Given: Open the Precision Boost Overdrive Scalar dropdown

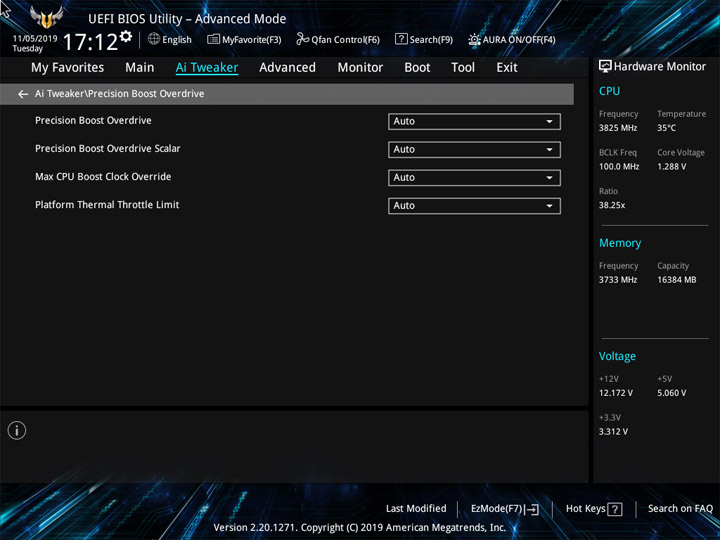Looking at the screenshot, I should click(x=474, y=150).
